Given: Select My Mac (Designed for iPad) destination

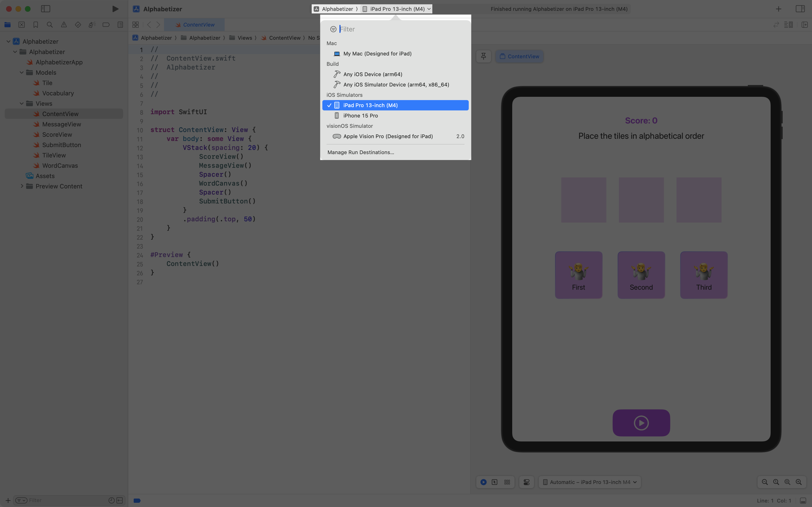Looking at the screenshot, I should tap(377, 54).
